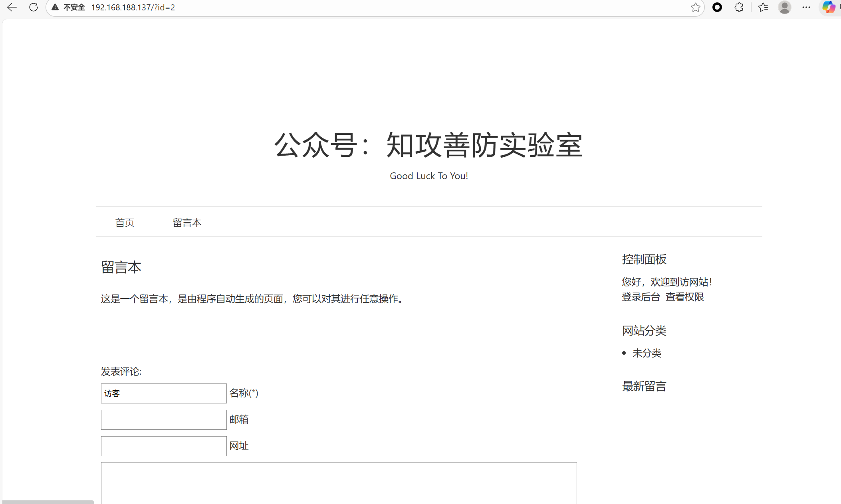
Task: Click the name field containing 访客
Action: (x=164, y=393)
